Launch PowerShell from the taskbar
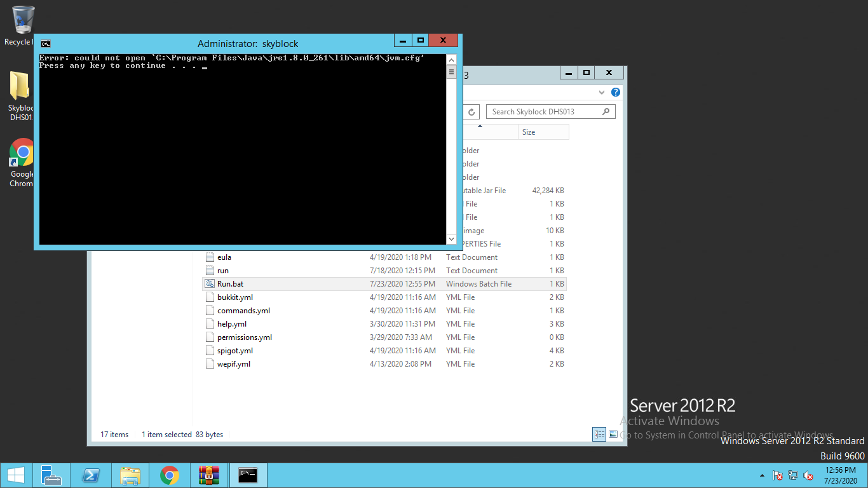The image size is (868, 488). (91, 475)
